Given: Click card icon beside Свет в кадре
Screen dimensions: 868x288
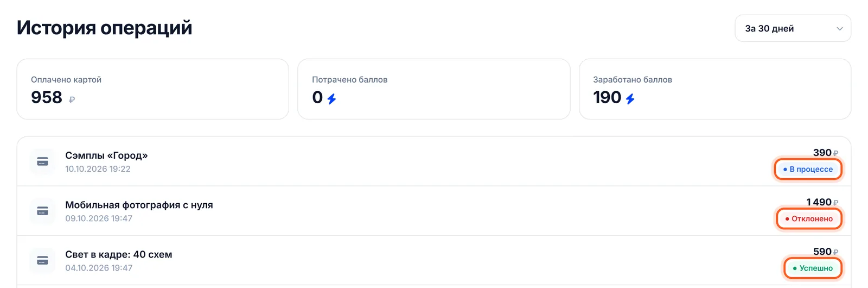Looking at the screenshot, I should pos(42,260).
